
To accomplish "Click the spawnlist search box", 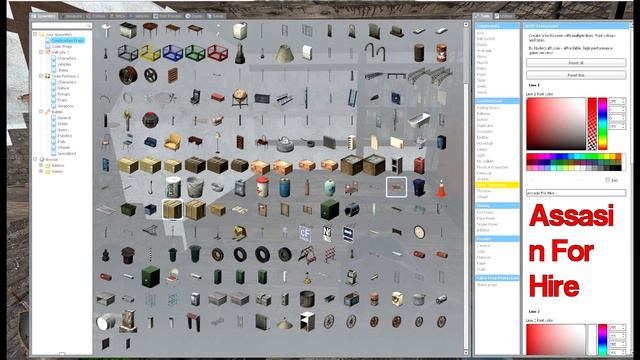I will point(62,26).
